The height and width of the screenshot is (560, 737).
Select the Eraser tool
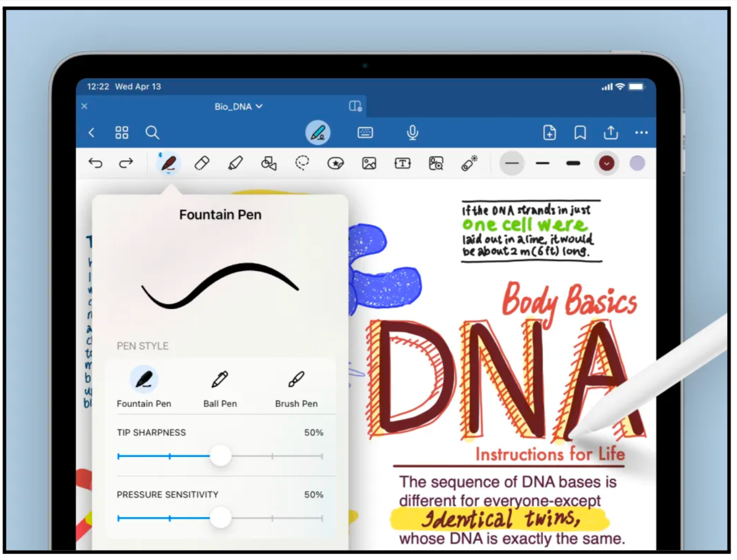click(x=202, y=163)
